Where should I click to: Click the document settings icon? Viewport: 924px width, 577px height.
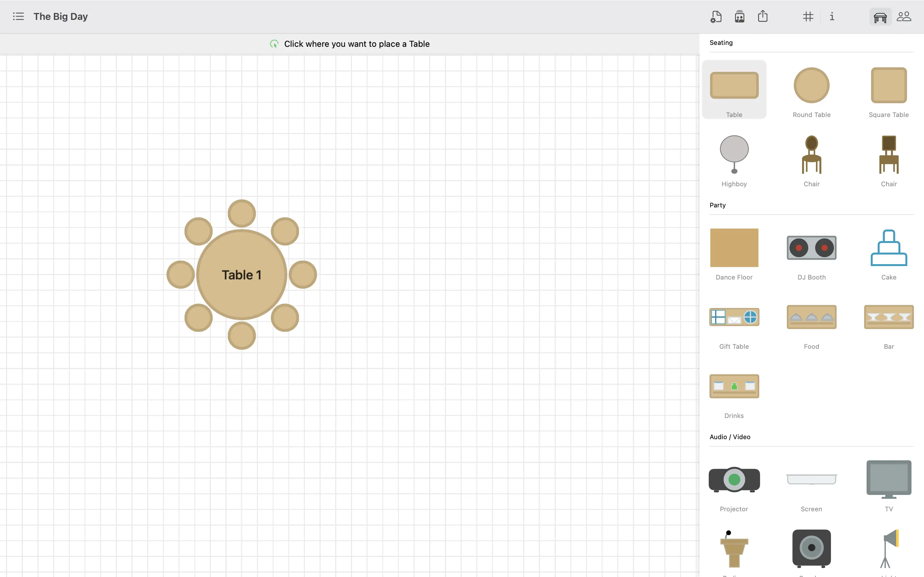click(x=716, y=17)
